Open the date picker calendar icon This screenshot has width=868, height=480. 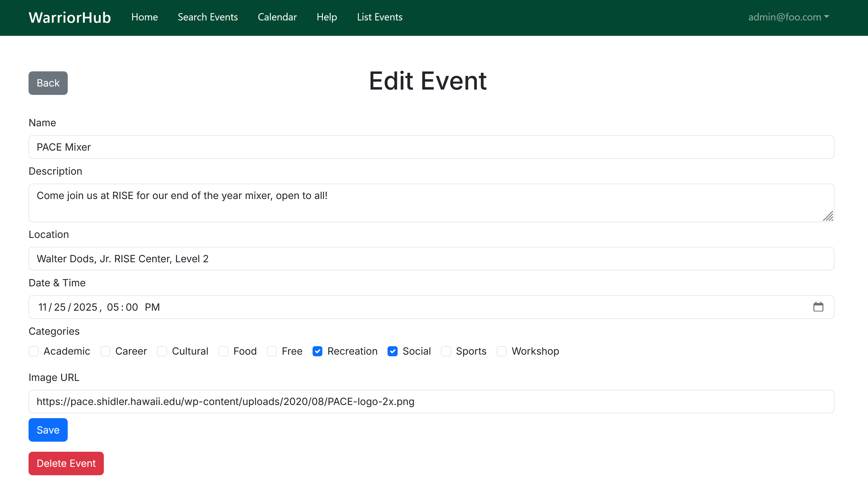pos(819,307)
